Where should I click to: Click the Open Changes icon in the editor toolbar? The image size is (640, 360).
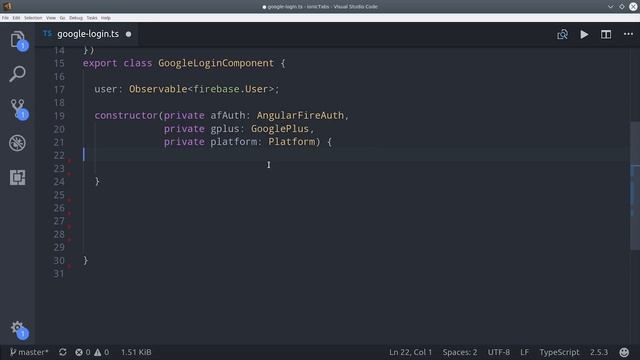562,34
